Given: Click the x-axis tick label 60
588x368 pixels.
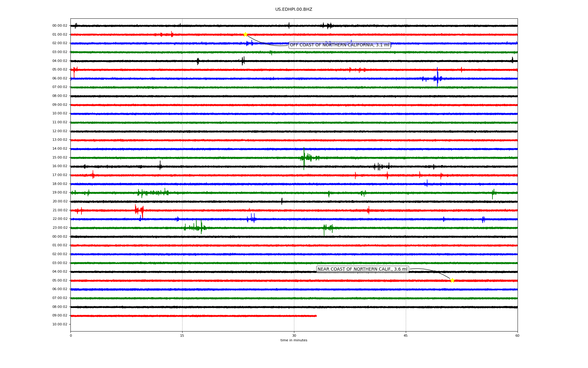Looking at the screenshot, I should pos(517,335).
